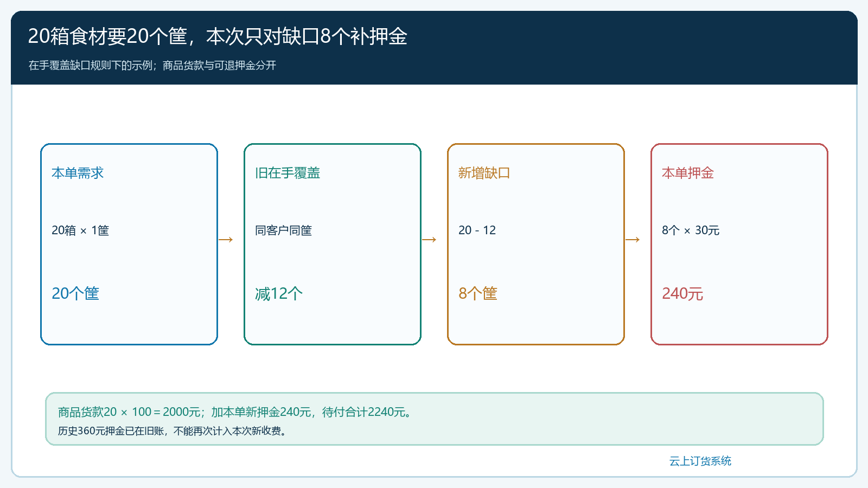868x488 pixels.
Task: Click the green "减12个" value
Action: pos(279,293)
